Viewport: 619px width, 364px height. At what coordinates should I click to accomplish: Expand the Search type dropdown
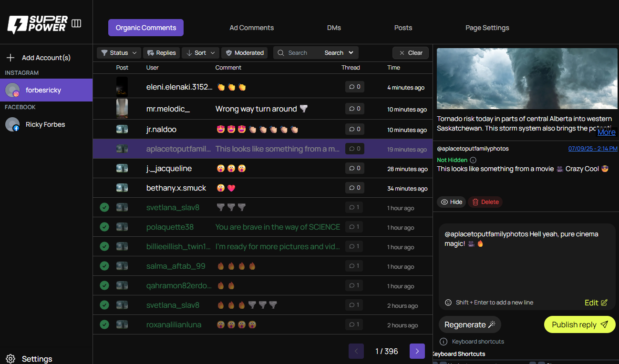(x=339, y=53)
